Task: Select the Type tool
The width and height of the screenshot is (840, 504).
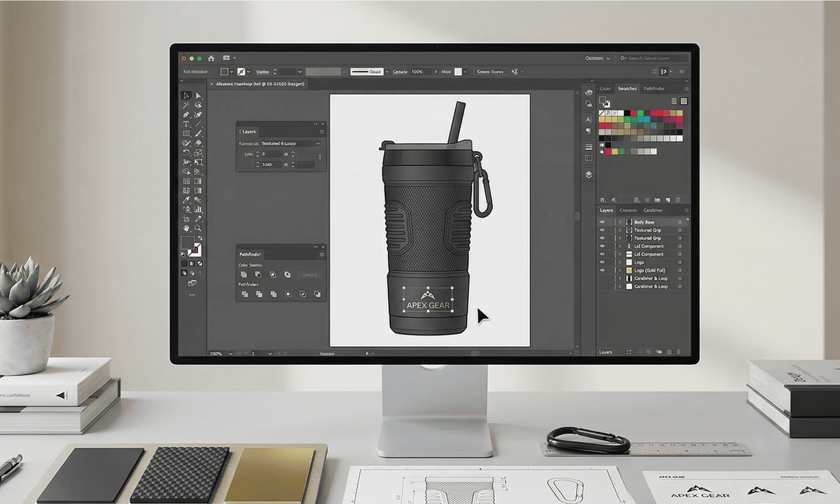Action: (186, 124)
